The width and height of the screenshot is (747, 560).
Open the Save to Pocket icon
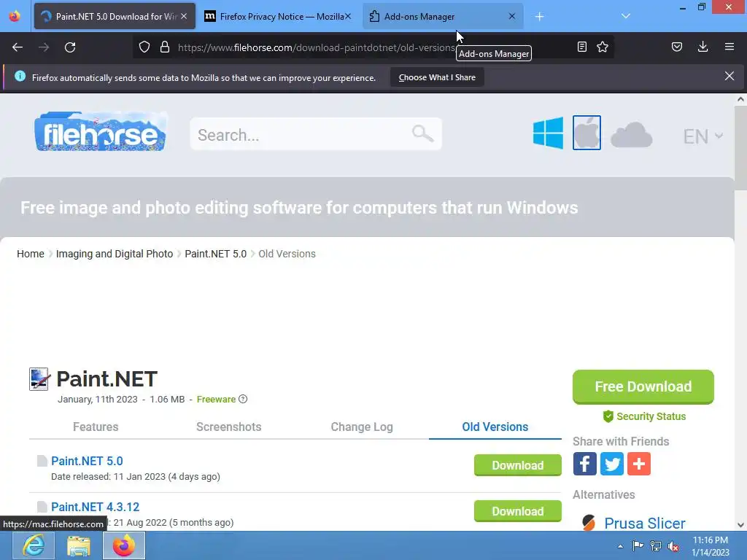pos(676,47)
